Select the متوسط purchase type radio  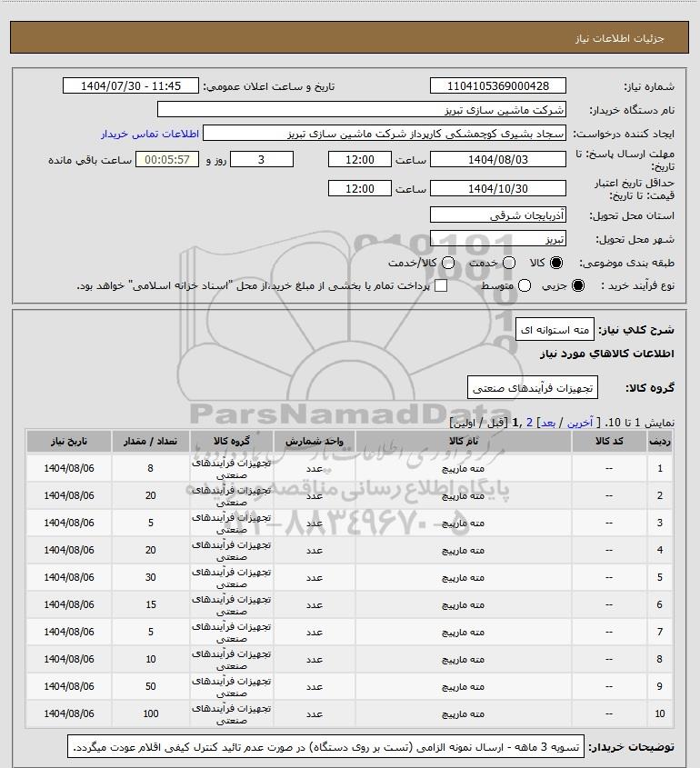click(x=525, y=285)
